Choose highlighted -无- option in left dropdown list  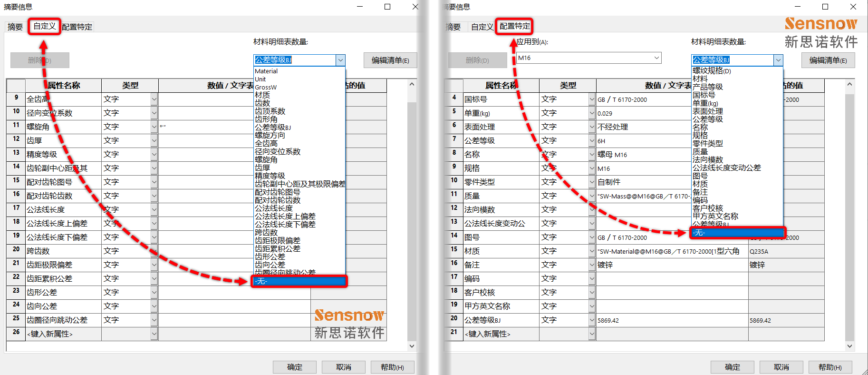point(299,281)
